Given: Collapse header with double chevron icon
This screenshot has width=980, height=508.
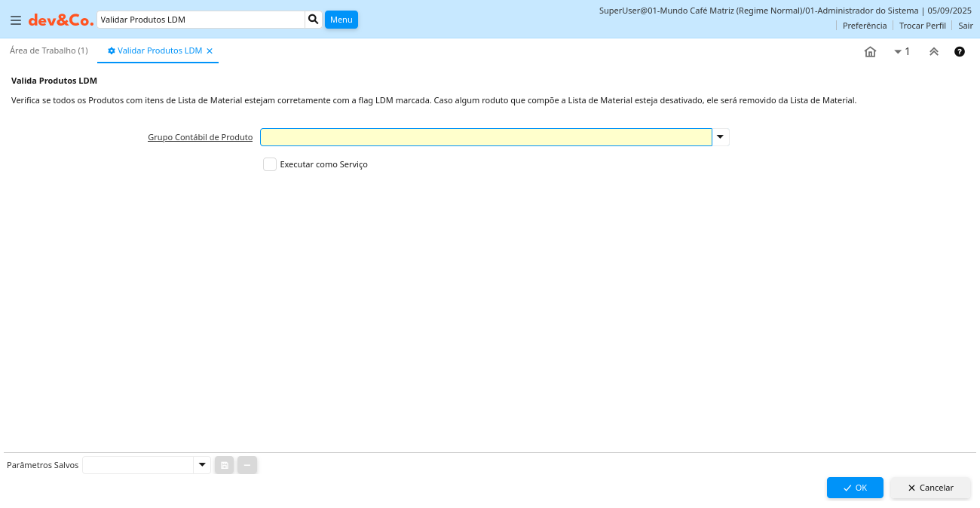Looking at the screenshot, I should click(933, 52).
